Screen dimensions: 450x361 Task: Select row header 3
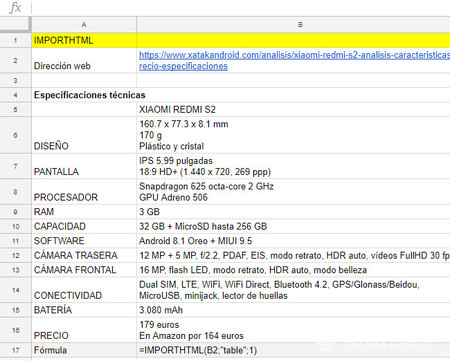(15, 80)
